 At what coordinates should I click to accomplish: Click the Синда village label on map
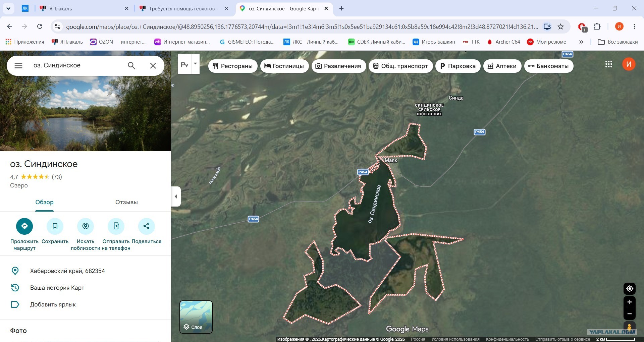coord(456,98)
